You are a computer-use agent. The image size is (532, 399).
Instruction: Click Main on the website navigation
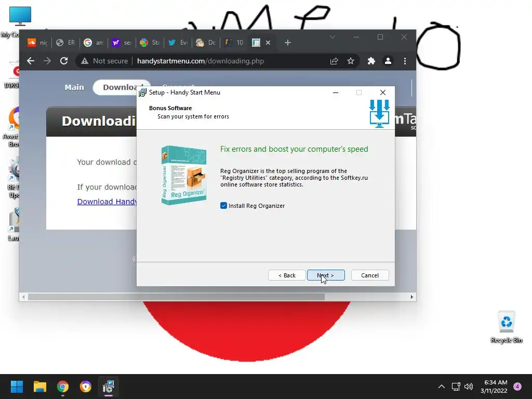(74, 87)
